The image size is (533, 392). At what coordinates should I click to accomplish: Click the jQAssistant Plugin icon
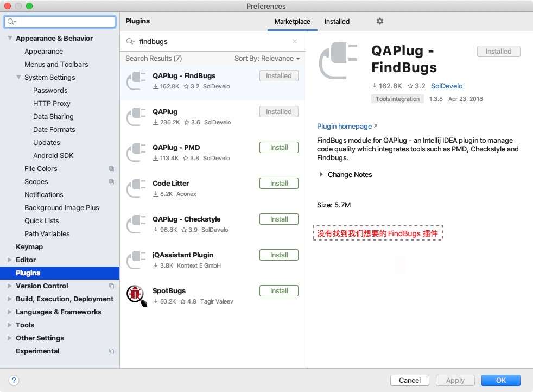(x=136, y=260)
